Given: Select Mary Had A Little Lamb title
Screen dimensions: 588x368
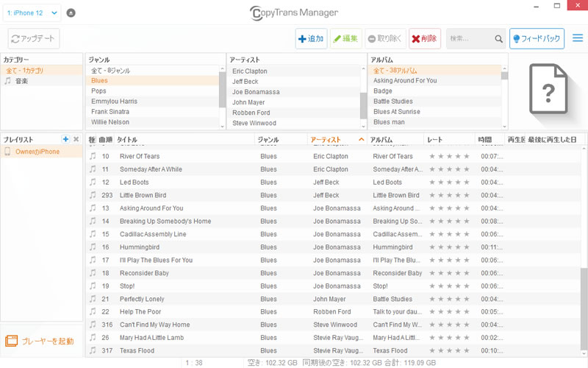Looking at the screenshot, I should pyautogui.click(x=152, y=338).
